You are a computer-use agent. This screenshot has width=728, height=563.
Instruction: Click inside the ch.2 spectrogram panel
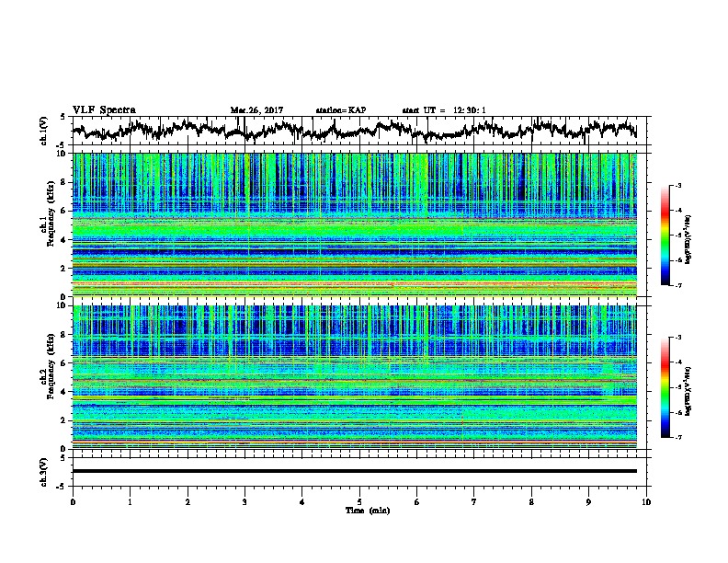point(355,377)
